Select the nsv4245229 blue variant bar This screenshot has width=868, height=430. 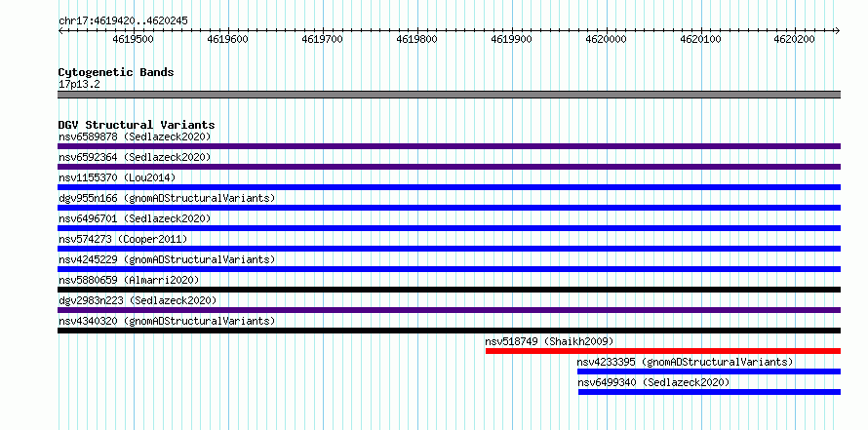click(449, 269)
